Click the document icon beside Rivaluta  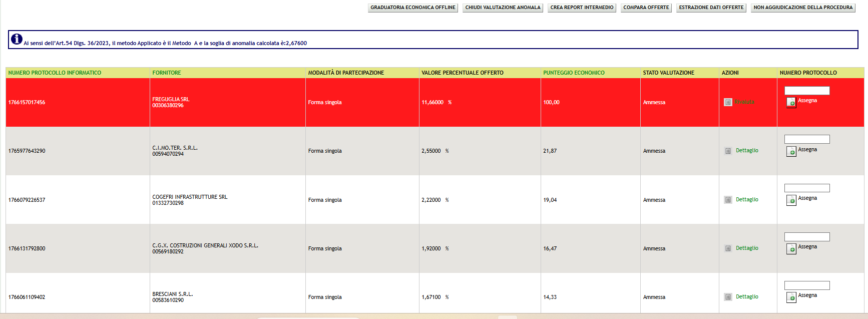(x=728, y=102)
